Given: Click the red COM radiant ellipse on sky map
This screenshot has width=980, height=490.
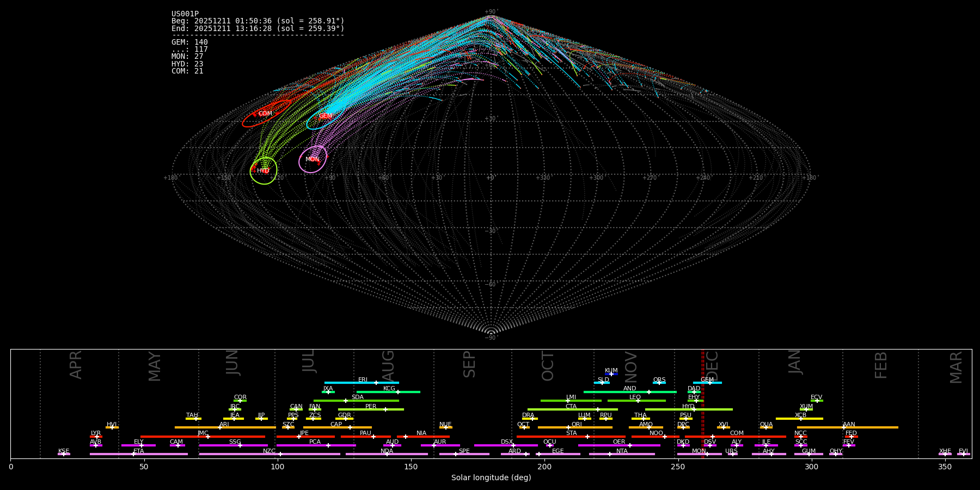Looking at the screenshot, I should click(266, 114).
